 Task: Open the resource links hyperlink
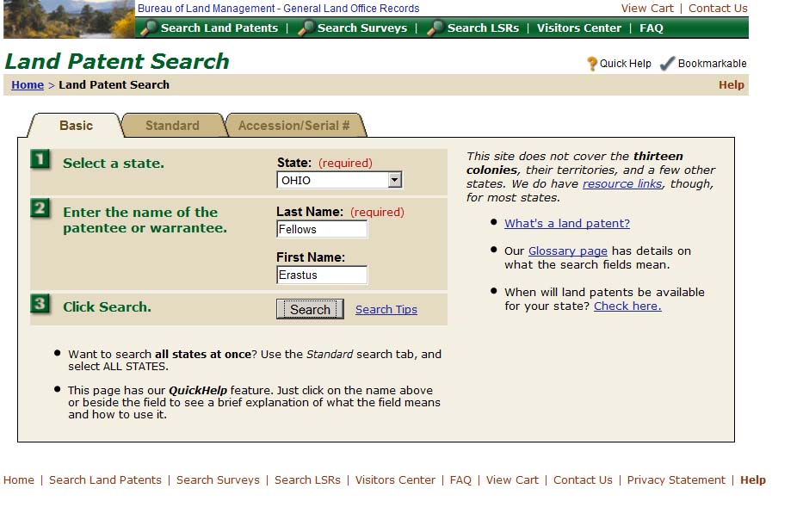pos(621,184)
